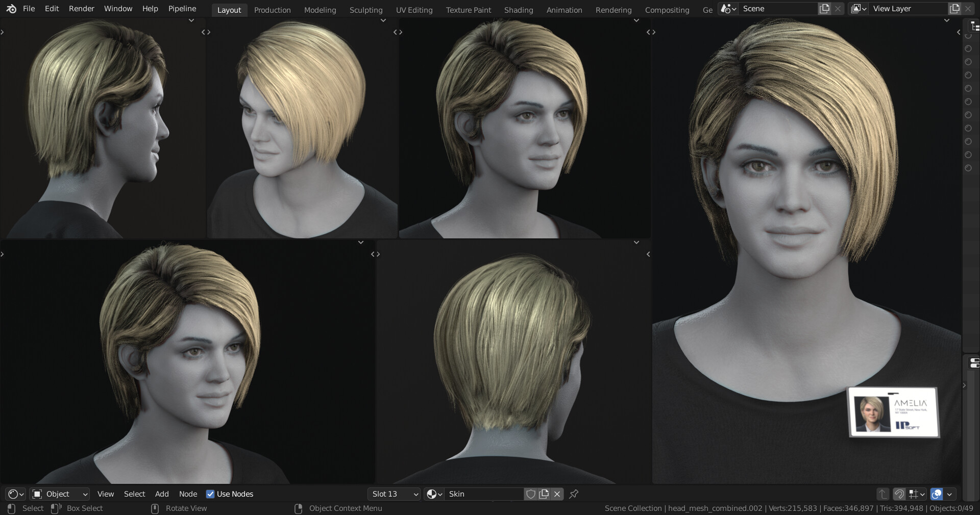Expand the region arrow above the large portrait view
980x515 pixels.
coord(947,21)
